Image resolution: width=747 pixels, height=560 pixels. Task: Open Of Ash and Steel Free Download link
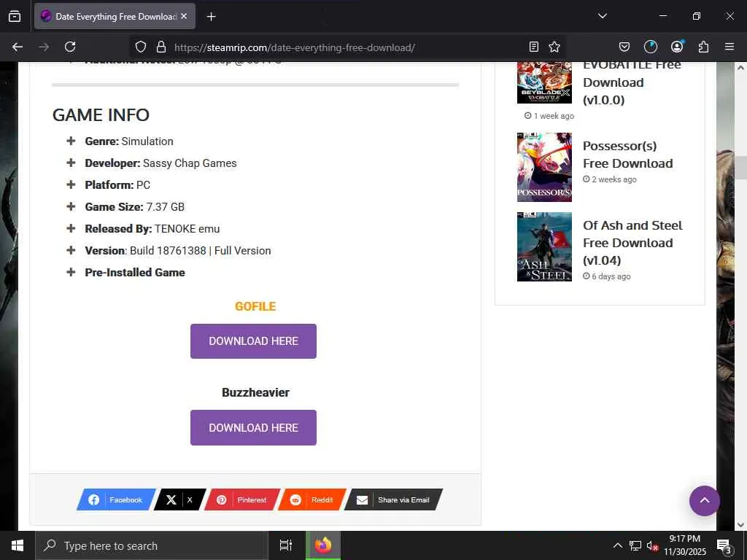pos(632,243)
